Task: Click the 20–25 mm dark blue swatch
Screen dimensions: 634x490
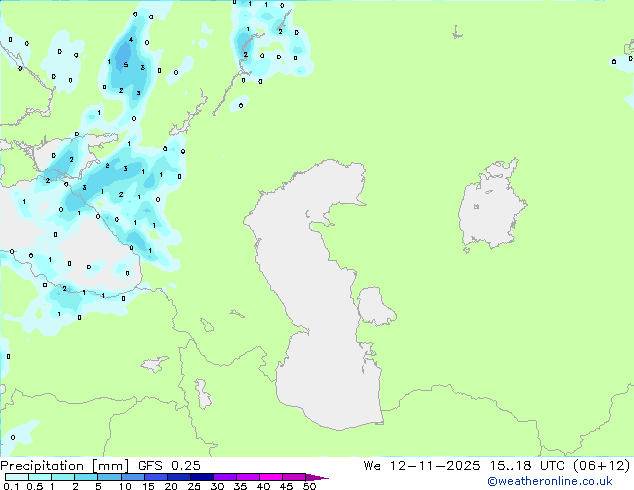Action: pyautogui.click(x=178, y=477)
